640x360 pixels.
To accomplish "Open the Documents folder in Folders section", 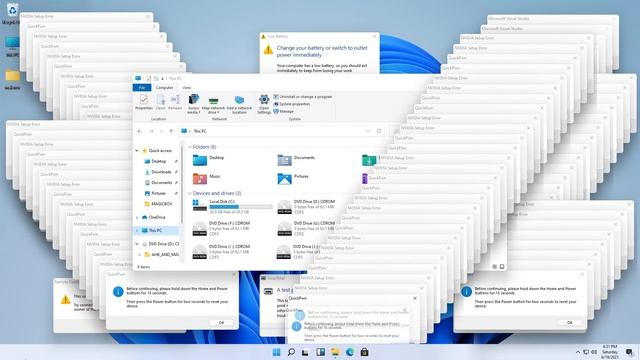I will point(284,160).
